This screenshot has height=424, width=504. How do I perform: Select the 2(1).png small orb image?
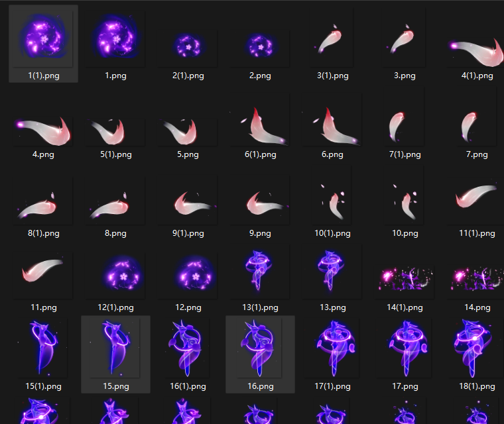click(x=188, y=45)
